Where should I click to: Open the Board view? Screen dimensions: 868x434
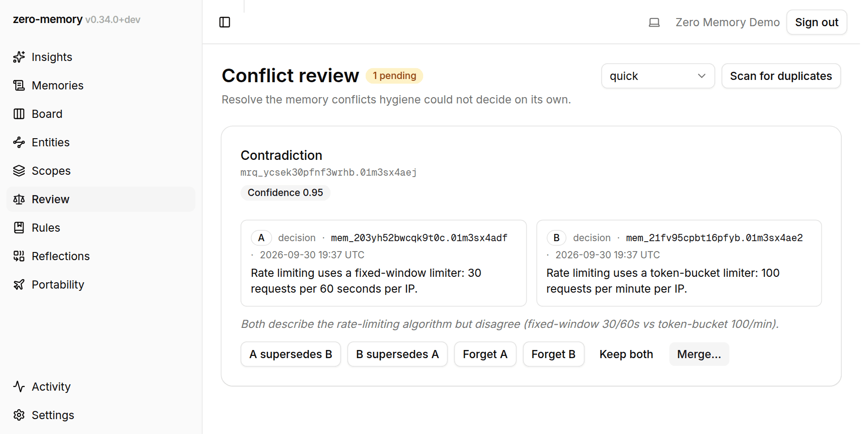[x=101, y=114]
